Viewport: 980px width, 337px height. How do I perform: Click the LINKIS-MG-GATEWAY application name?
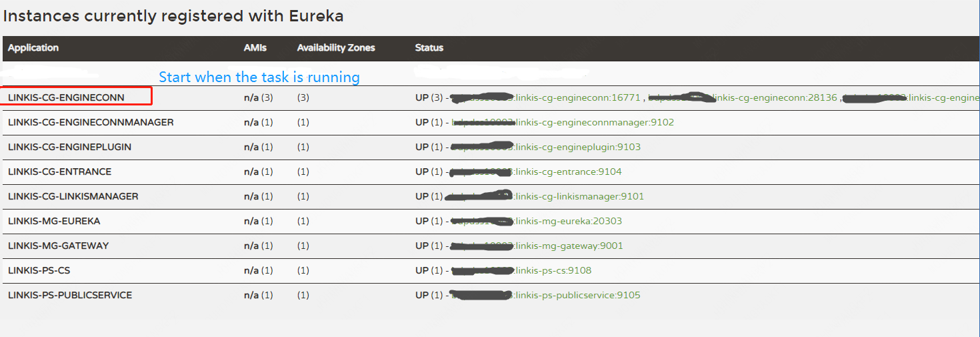(x=58, y=246)
